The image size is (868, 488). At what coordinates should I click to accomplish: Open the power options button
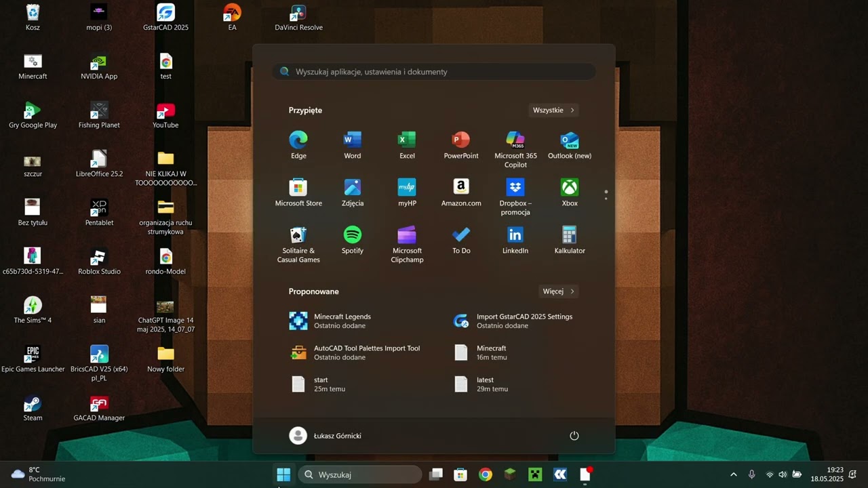point(574,436)
